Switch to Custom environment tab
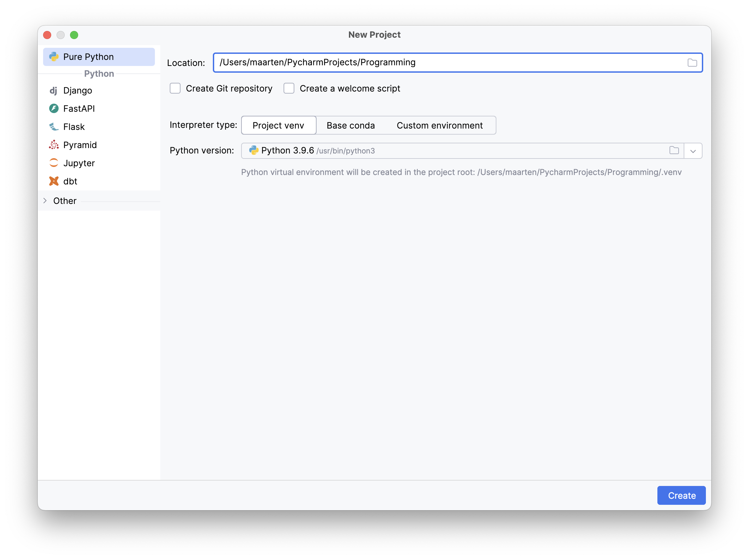 click(439, 126)
